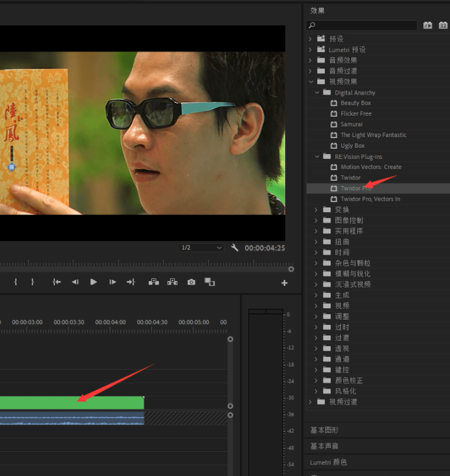Expand the Lumetri 预设 folder
The image size is (450, 476).
[310, 50]
